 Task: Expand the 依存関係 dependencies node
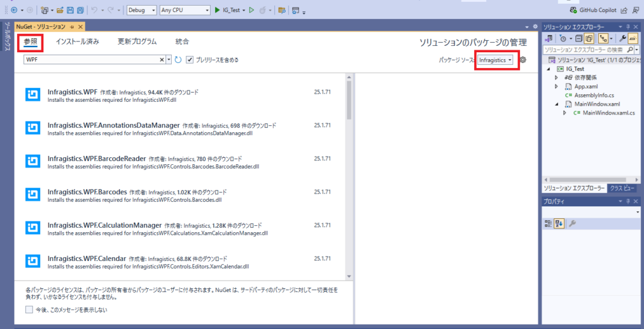[x=557, y=77]
